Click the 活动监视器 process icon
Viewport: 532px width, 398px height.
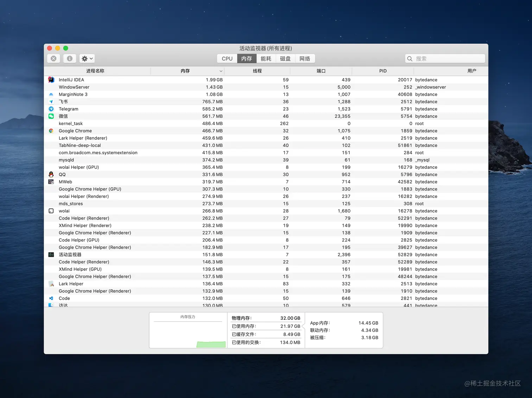(x=51, y=255)
